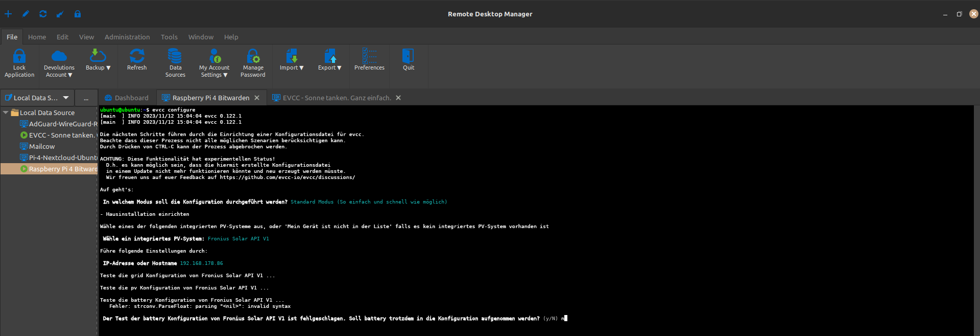Collapse the Local Data Source tree node
The width and height of the screenshot is (980, 336).
pyautogui.click(x=6, y=113)
